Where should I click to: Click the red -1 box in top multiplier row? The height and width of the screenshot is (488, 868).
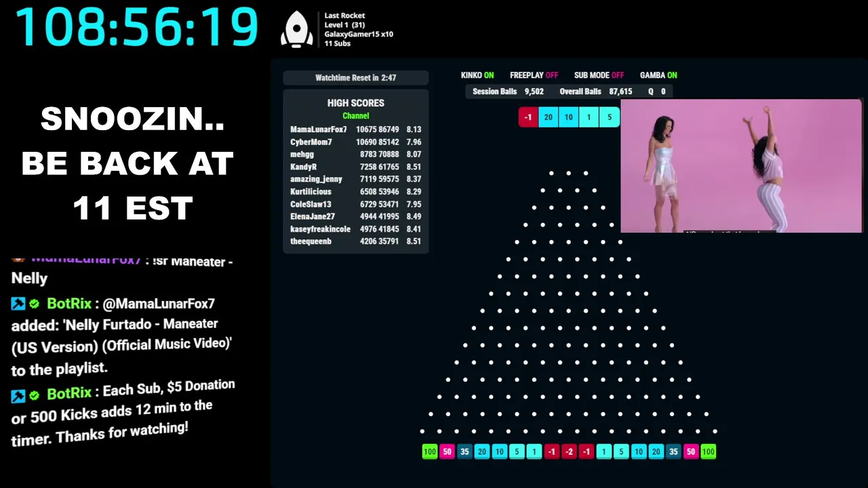point(528,117)
